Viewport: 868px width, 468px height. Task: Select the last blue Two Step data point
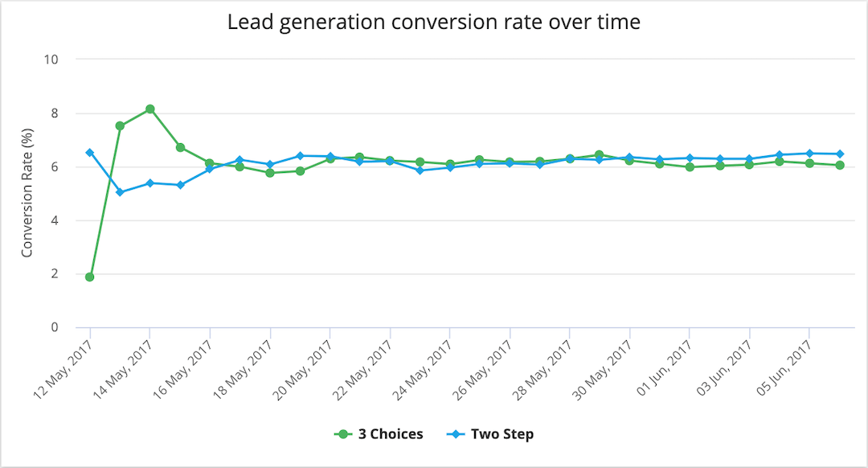click(x=840, y=154)
